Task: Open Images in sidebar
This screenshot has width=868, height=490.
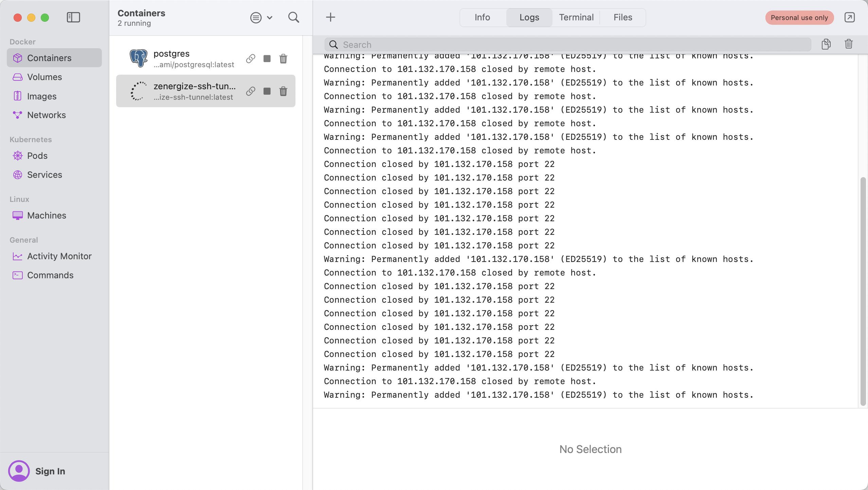Action: click(42, 96)
